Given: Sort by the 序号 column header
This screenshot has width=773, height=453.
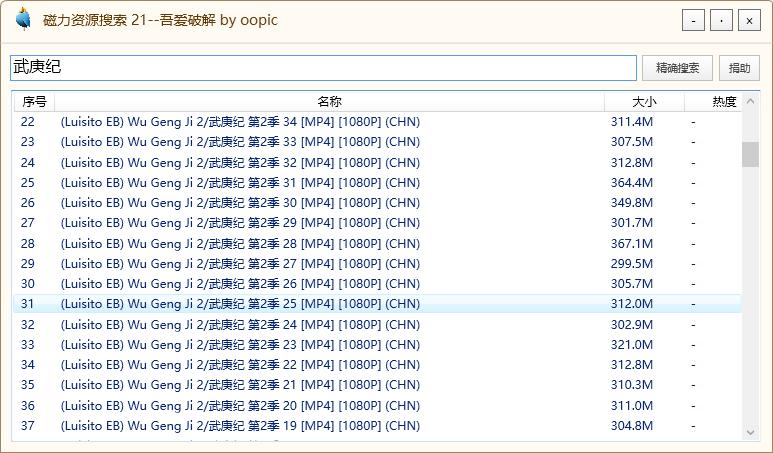Looking at the screenshot, I should (x=34, y=102).
